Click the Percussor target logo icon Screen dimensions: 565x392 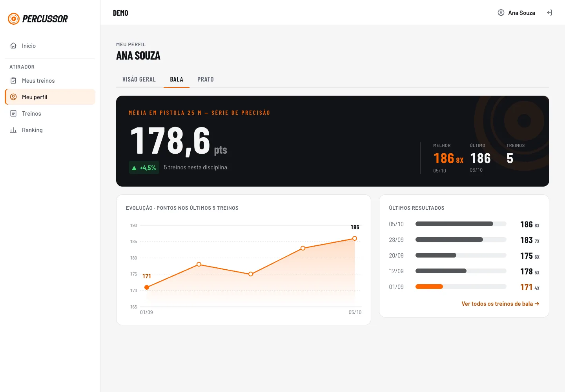coord(14,19)
